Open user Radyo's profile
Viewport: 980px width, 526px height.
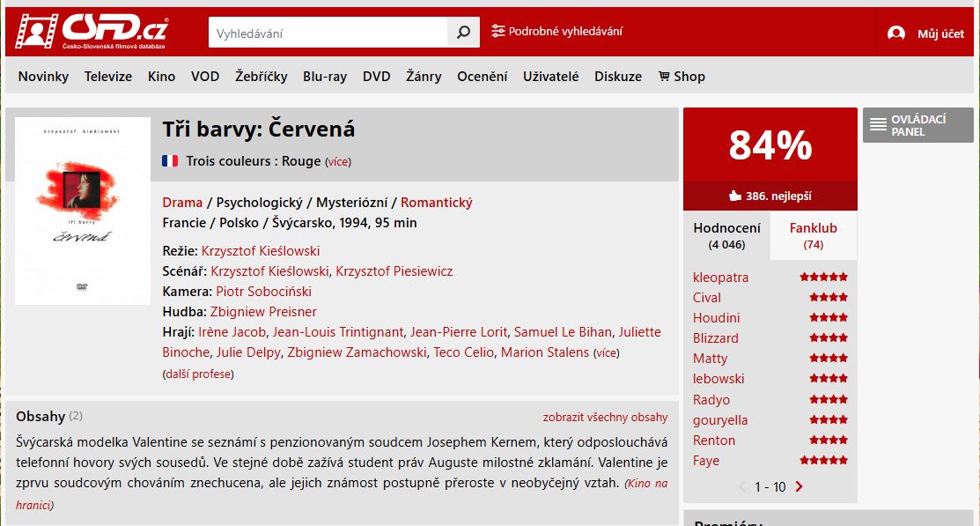[x=711, y=400]
